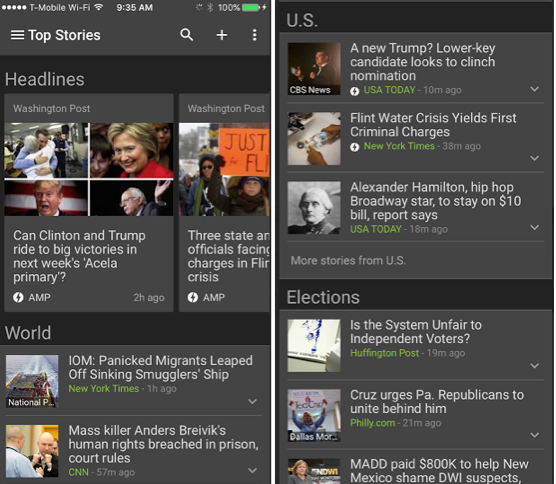Open Cruz urges Pa. Republicans story

tap(437, 401)
